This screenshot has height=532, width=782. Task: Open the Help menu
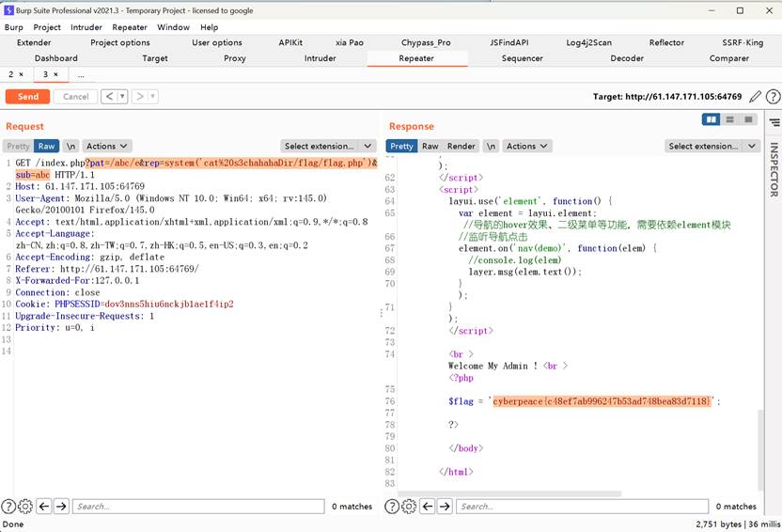209,27
